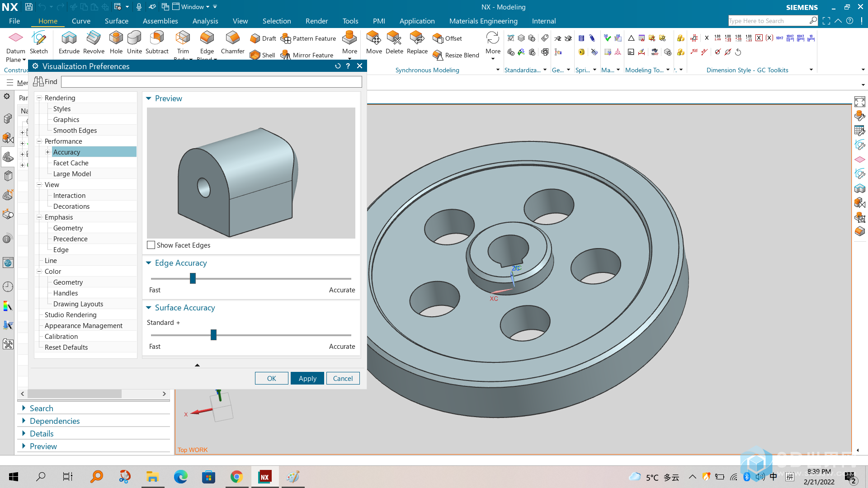
Task: Switch to the Analysis tab
Action: [205, 21]
